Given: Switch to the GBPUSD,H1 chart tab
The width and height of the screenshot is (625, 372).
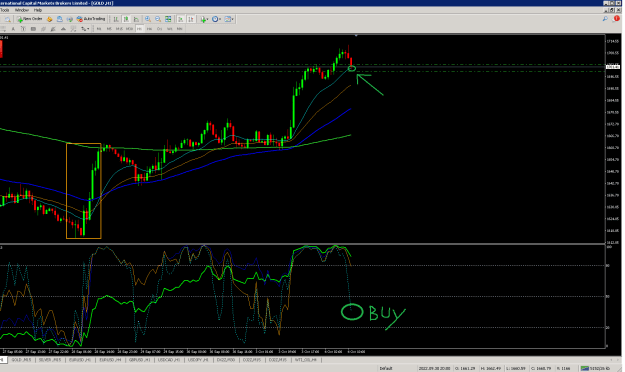Looking at the screenshot, I should (140, 360).
